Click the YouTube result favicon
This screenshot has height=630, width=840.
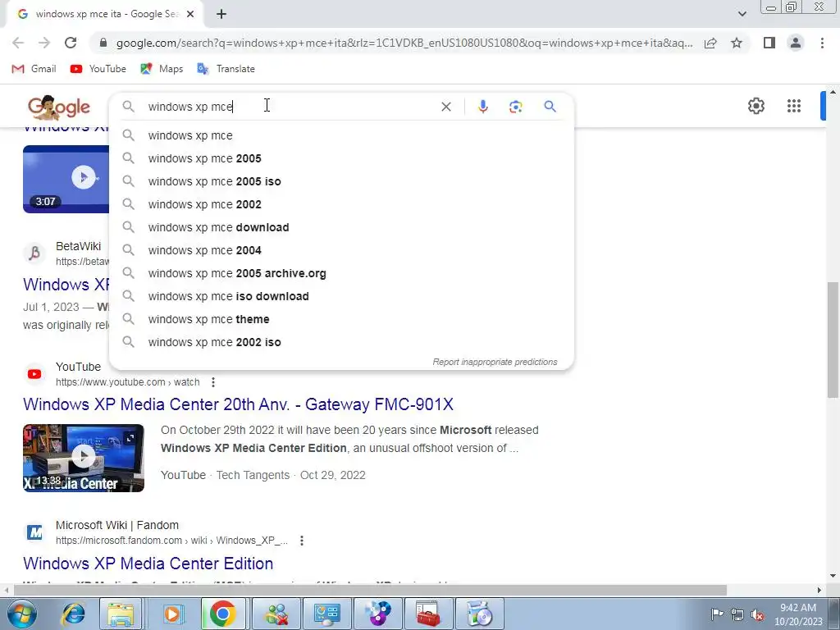(34, 374)
